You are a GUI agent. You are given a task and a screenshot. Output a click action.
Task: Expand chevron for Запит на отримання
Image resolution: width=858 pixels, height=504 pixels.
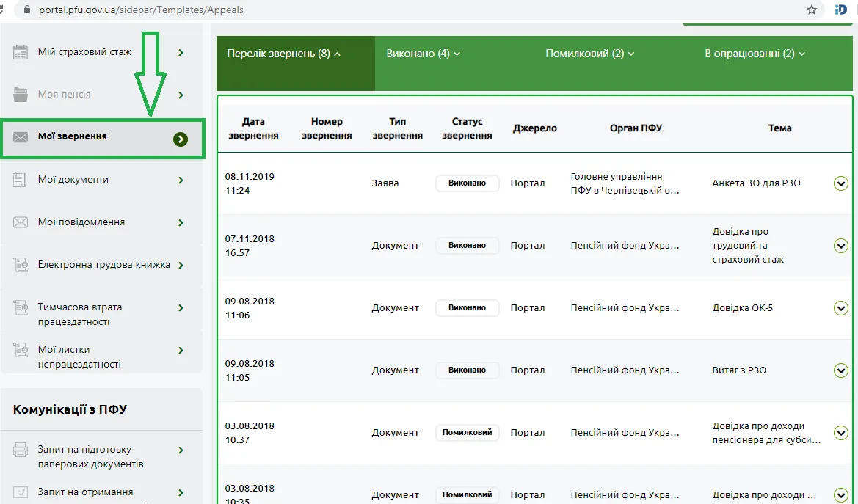coord(181,492)
